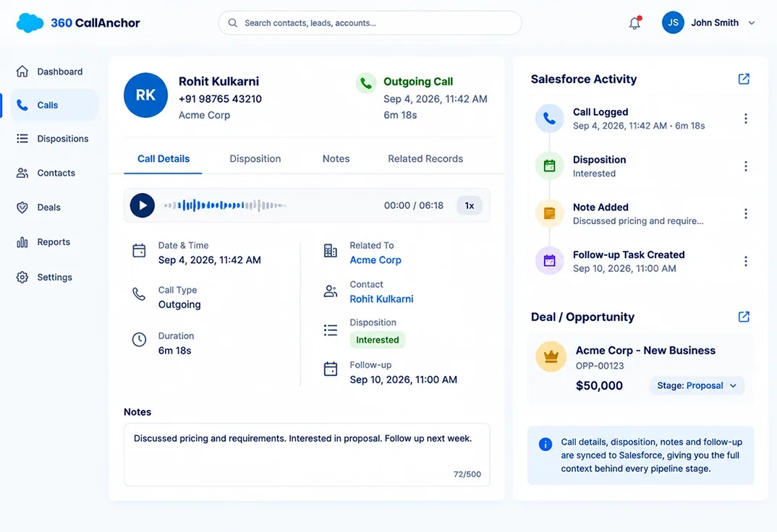Open Deal / Opportunity in external view

click(x=744, y=317)
